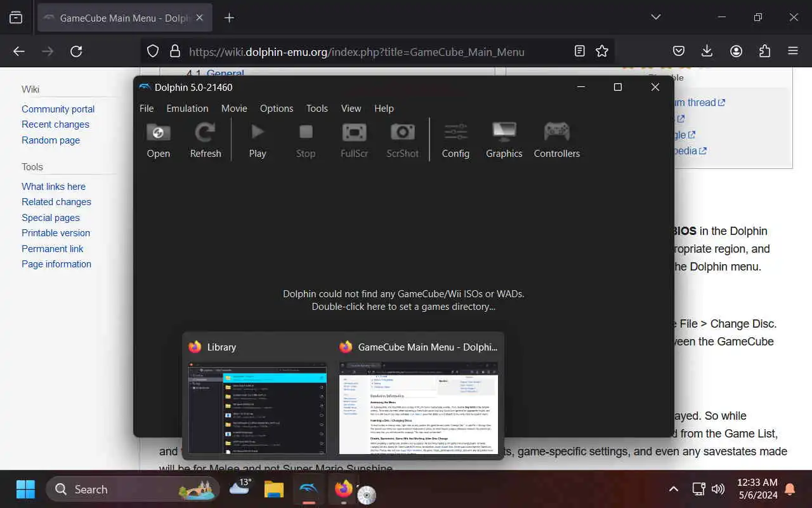Image resolution: width=812 pixels, height=508 pixels.
Task: Click the Play toolbar button in Dolphin
Action: 258,140
